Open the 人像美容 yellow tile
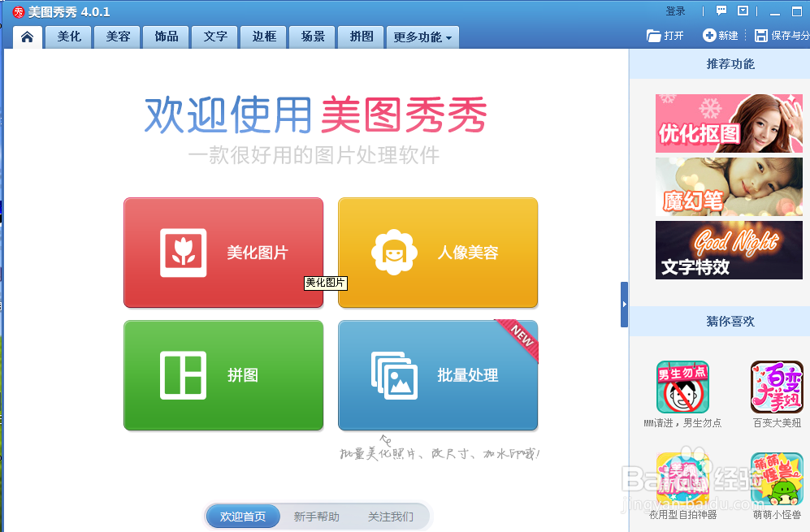This screenshot has width=810, height=532. click(438, 253)
